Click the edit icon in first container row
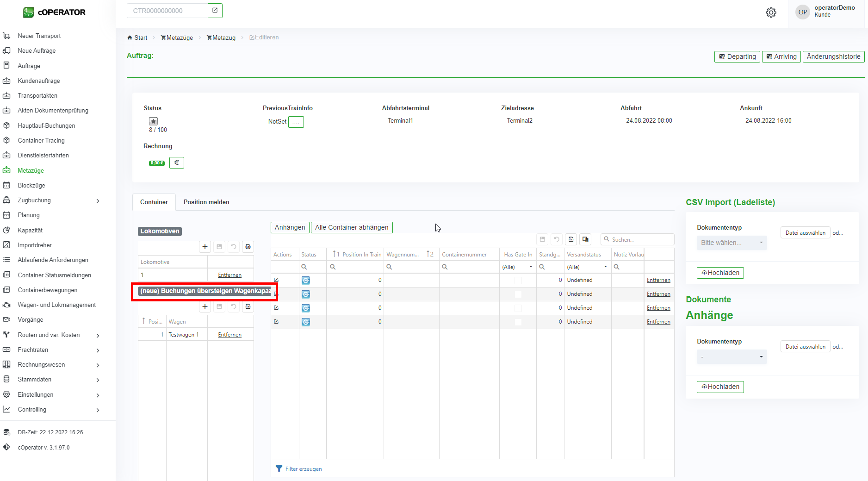 (276, 280)
